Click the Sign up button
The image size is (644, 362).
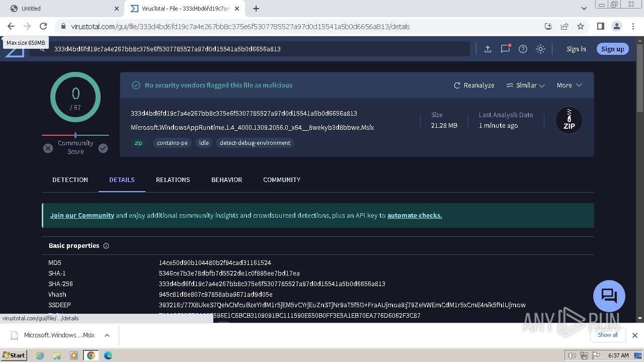[x=612, y=49]
